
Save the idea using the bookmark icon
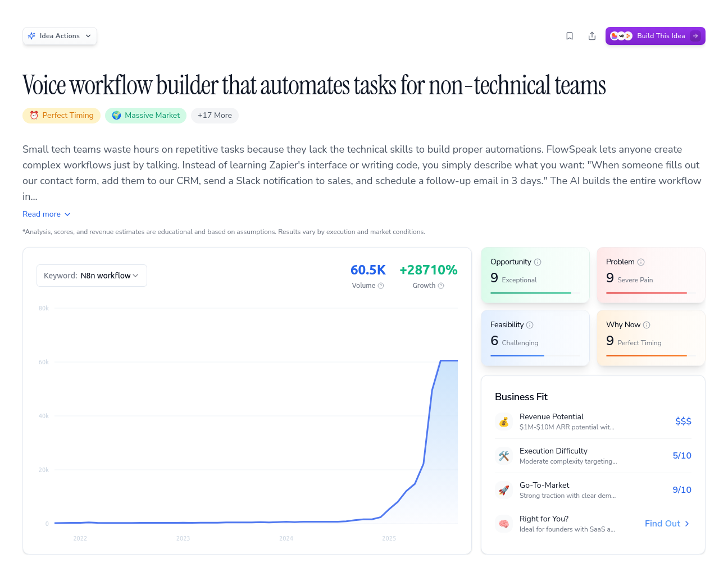point(570,35)
